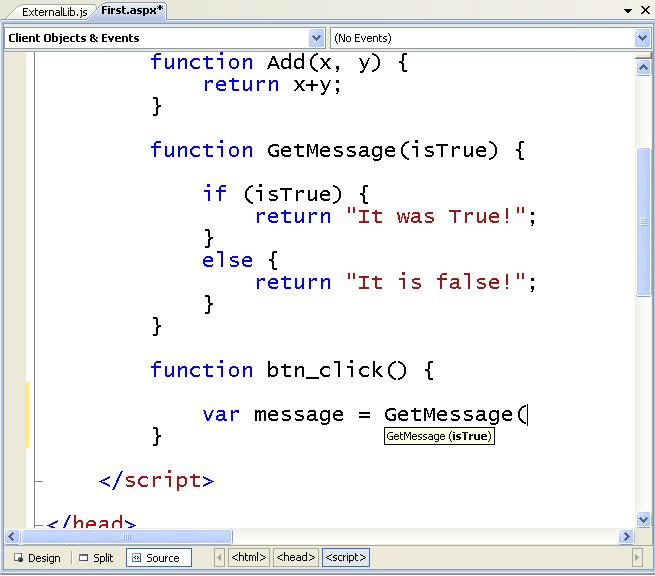
Task: Select the <head> tag in tag navigator
Action: tap(296, 557)
